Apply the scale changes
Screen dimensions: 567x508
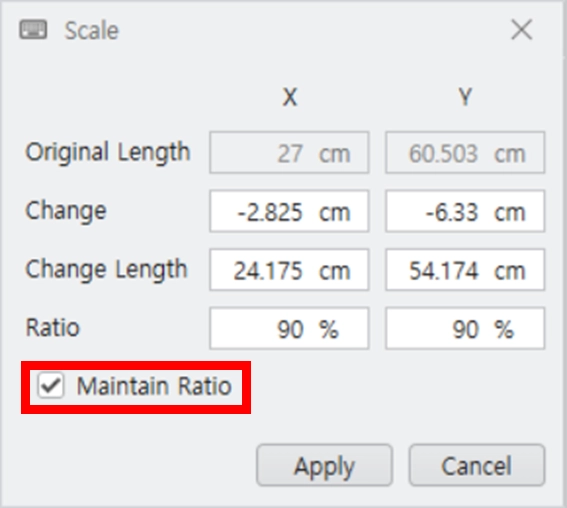coord(324,465)
